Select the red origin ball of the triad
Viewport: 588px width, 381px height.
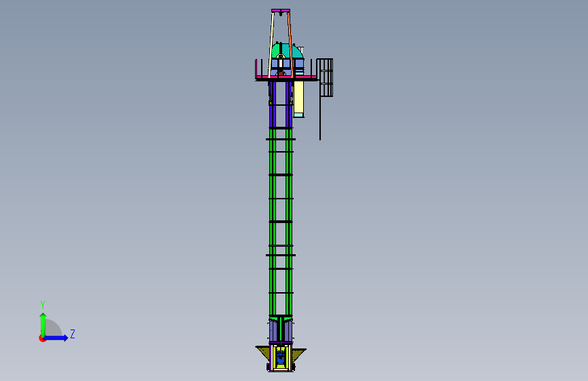coord(42,338)
